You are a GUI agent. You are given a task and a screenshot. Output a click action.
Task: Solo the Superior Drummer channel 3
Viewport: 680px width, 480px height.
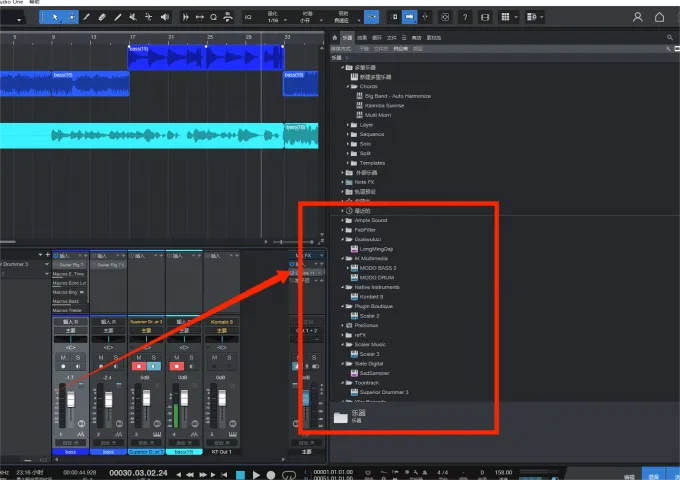click(x=154, y=358)
